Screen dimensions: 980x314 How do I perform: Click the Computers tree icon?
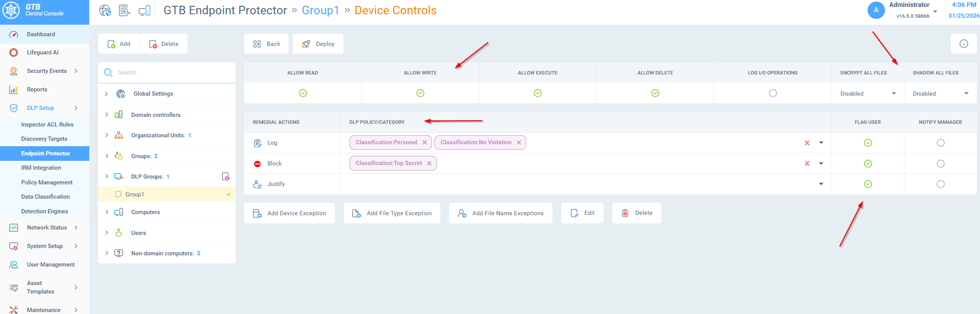point(119,212)
